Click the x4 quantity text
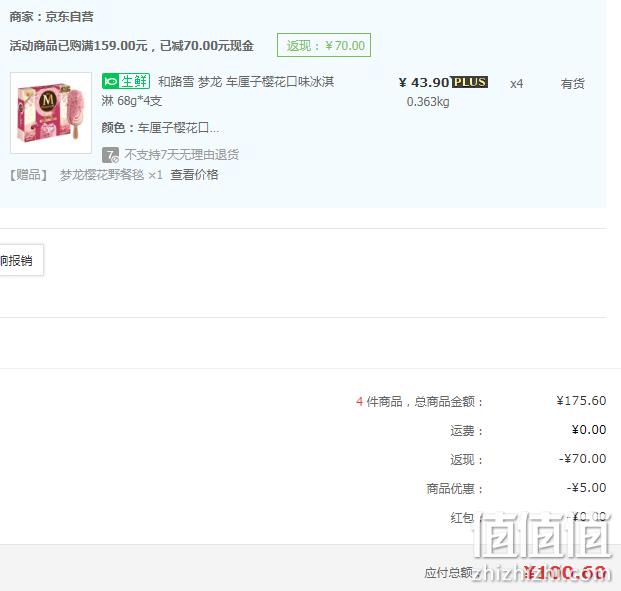The image size is (621, 591). tap(516, 84)
